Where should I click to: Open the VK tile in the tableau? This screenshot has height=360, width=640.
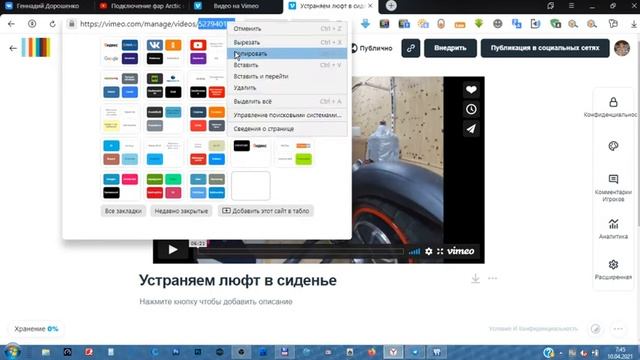coord(155,45)
